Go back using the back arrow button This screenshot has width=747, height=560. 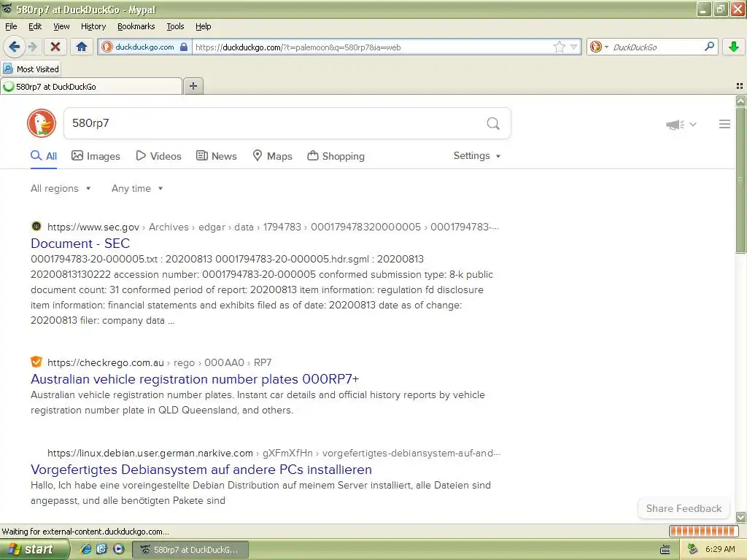(x=13, y=47)
